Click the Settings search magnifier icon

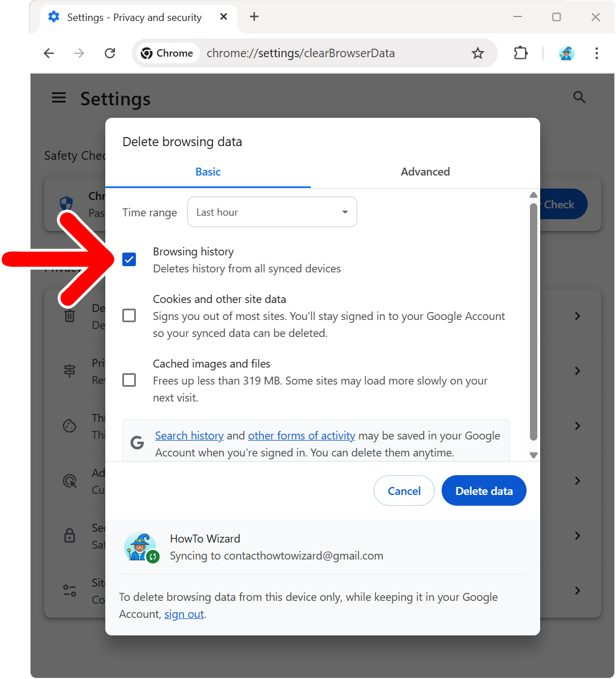[579, 97]
